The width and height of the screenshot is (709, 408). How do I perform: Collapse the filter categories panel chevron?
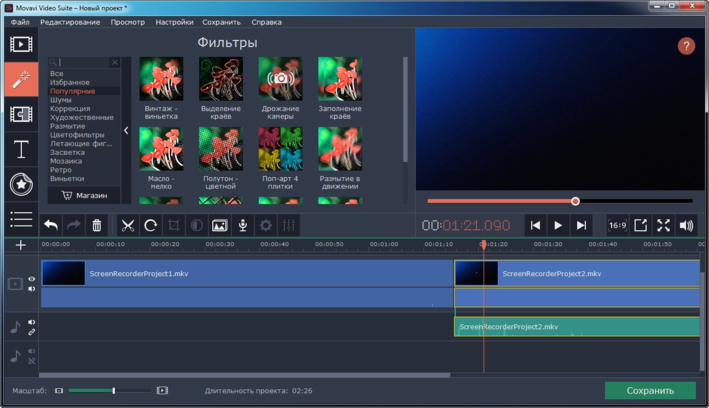(126, 131)
